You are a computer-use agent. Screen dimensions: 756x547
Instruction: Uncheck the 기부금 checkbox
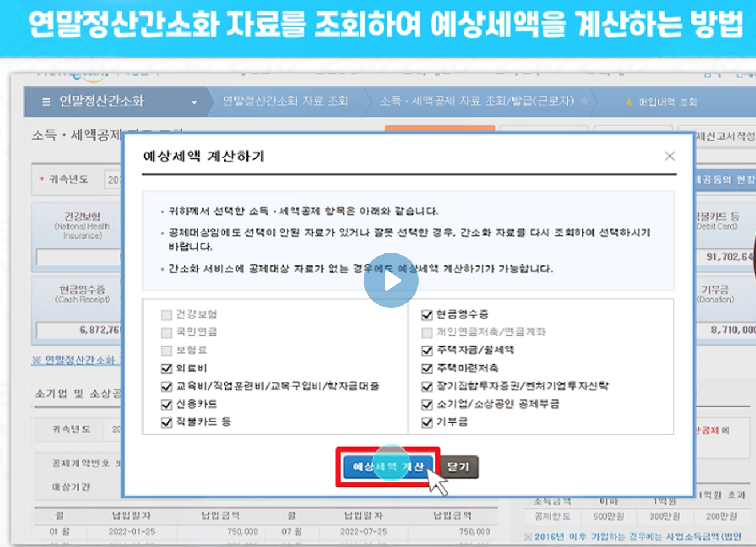tap(427, 422)
